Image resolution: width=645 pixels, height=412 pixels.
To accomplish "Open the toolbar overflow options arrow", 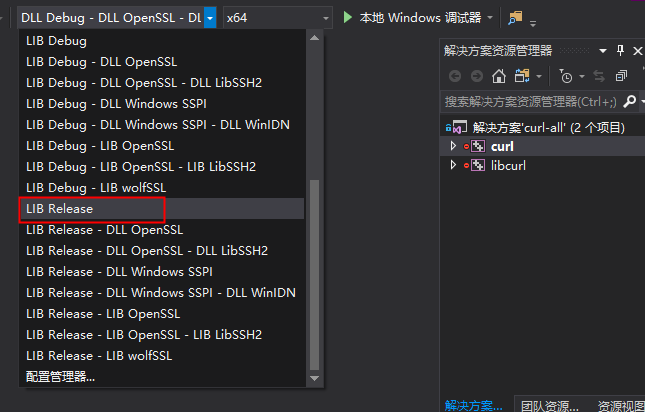I will pyautogui.click(x=533, y=24).
